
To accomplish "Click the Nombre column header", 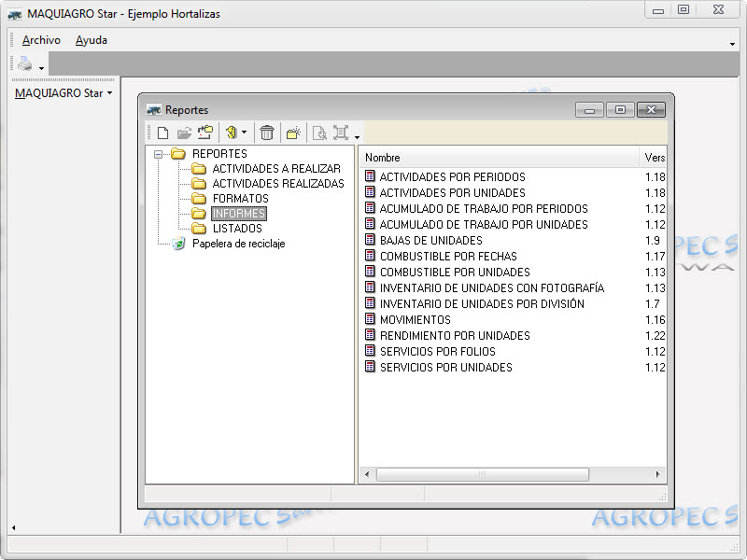I will pos(499,157).
